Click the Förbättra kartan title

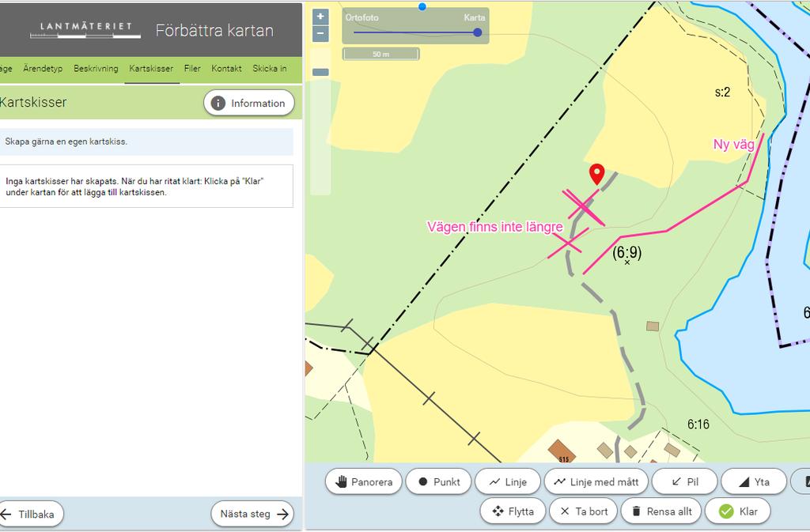[214, 31]
